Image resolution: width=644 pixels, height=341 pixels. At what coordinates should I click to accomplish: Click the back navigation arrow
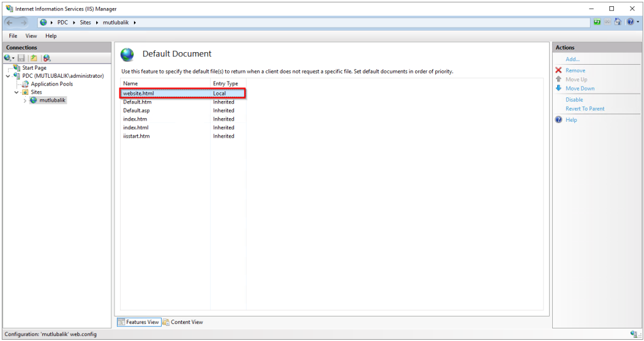coord(10,23)
